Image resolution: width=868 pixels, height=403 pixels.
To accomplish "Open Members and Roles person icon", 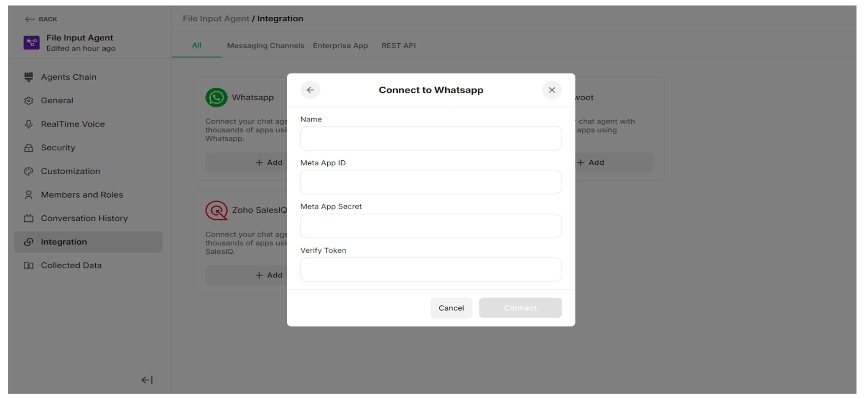I will pos(29,195).
